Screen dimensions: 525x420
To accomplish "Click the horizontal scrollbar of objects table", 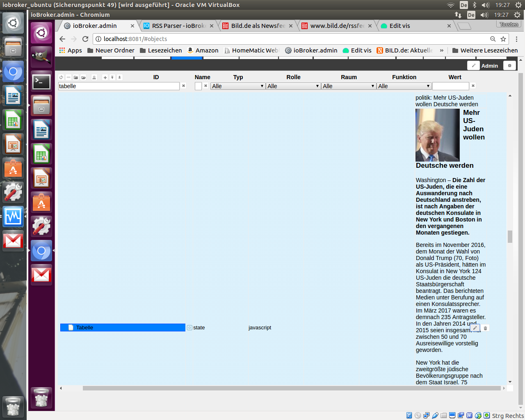I will [292, 388].
